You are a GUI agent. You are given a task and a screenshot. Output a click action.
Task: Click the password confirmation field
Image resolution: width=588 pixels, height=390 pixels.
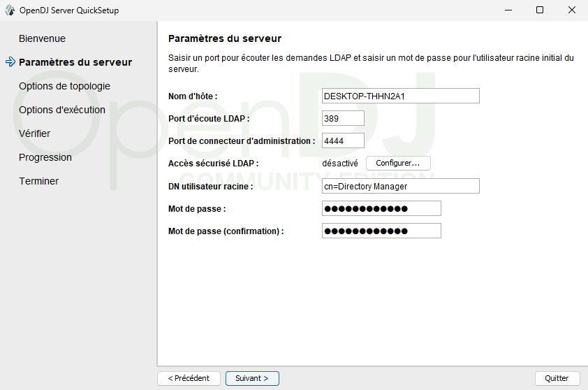[381, 231]
